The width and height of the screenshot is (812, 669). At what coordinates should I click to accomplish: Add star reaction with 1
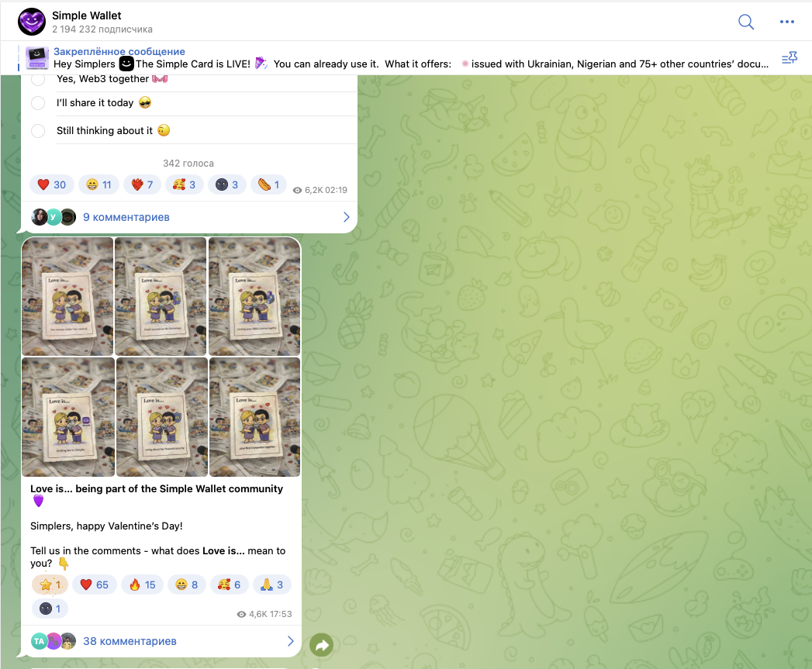(x=50, y=585)
